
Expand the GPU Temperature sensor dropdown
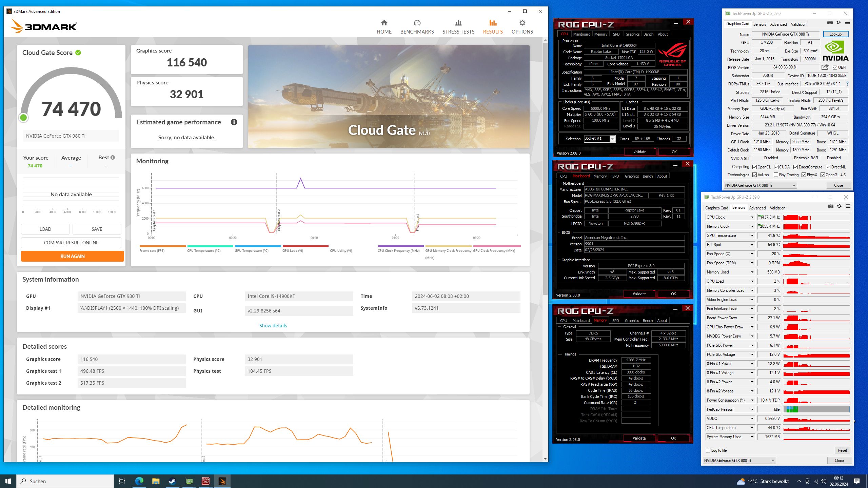(752, 236)
